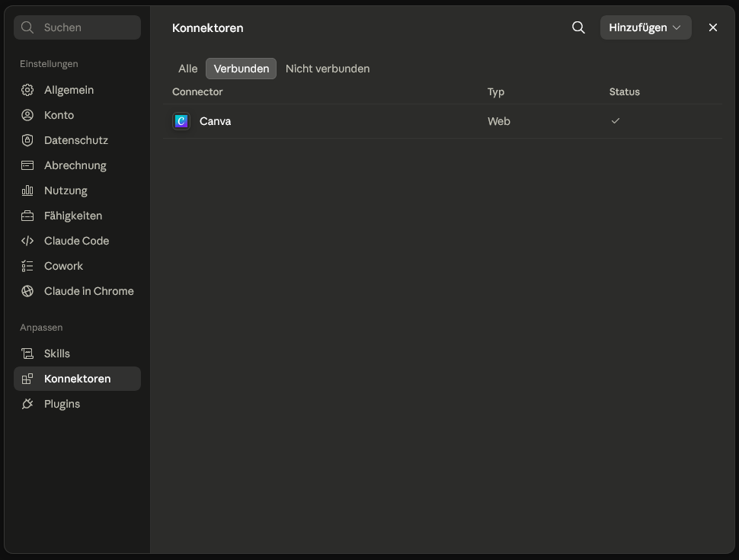
Task: Click the Nutzung bar chart icon
Action: [x=27, y=190]
